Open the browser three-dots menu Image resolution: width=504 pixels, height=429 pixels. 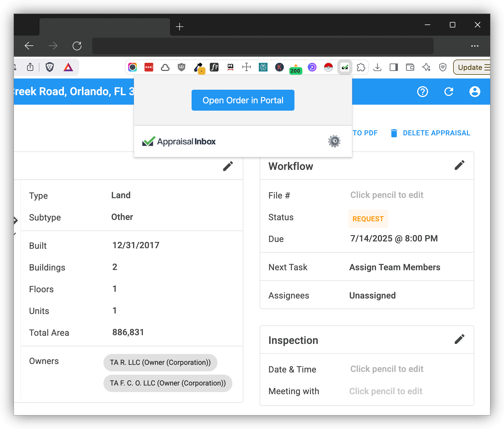[x=475, y=46]
